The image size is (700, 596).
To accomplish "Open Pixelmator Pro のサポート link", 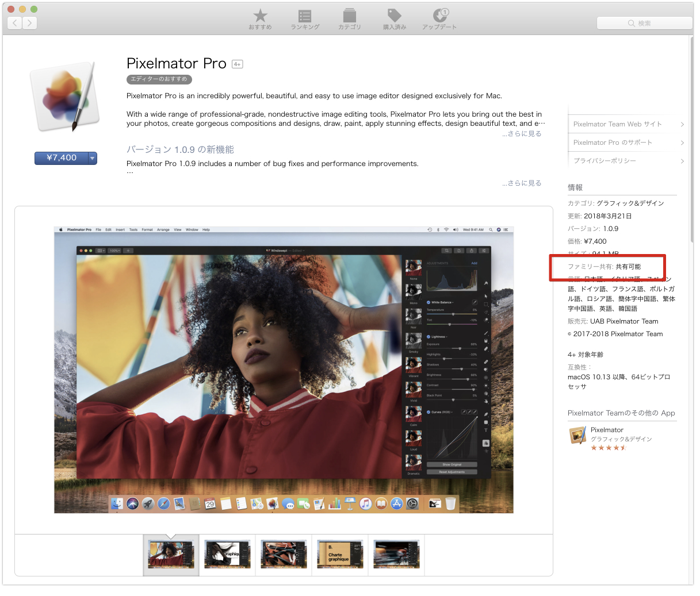I will 613,143.
